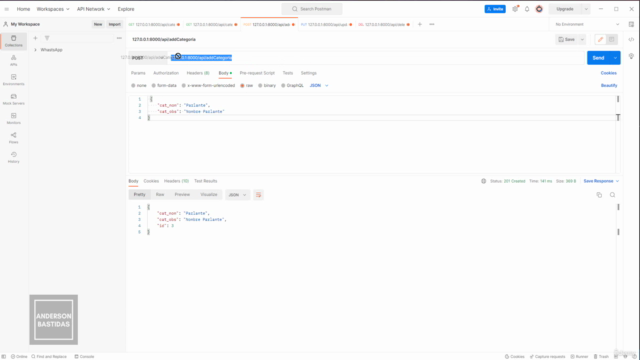The height and width of the screenshot is (360, 640).
Task: Click the Import button
Action: tap(114, 24)
